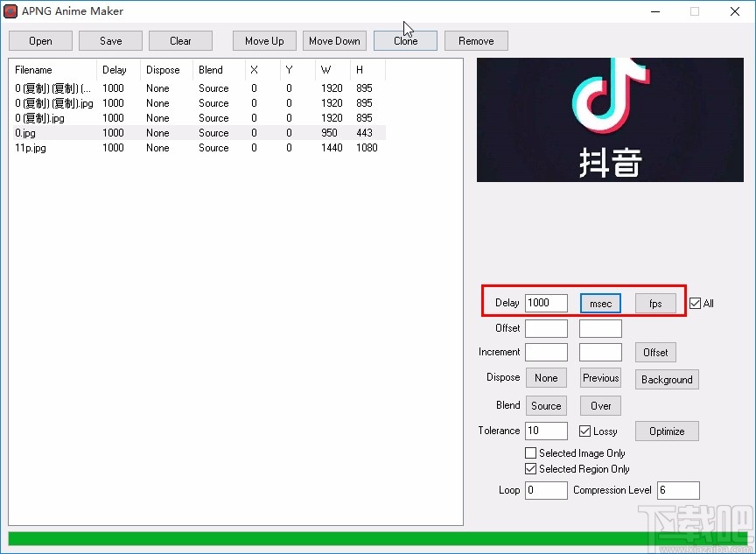Viewport: 756px width, 554px height.
Task: Open image files with the Open button
Action: point(40,40)
